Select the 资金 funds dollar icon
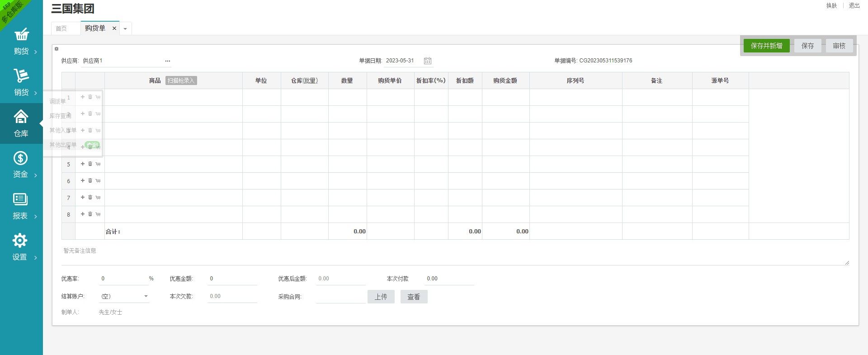 20,158
